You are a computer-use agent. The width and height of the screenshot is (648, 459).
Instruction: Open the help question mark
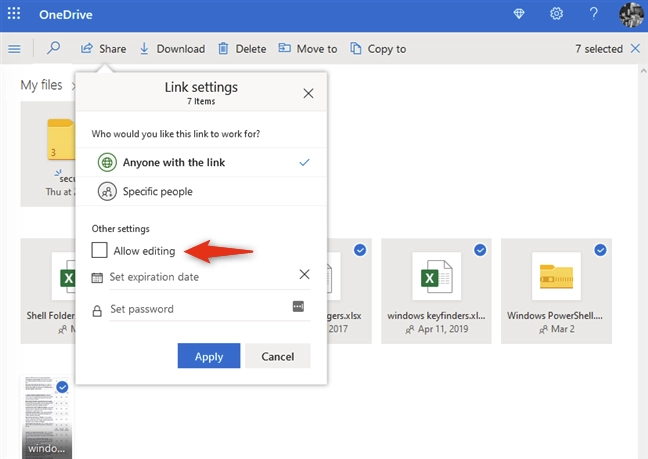593,14
